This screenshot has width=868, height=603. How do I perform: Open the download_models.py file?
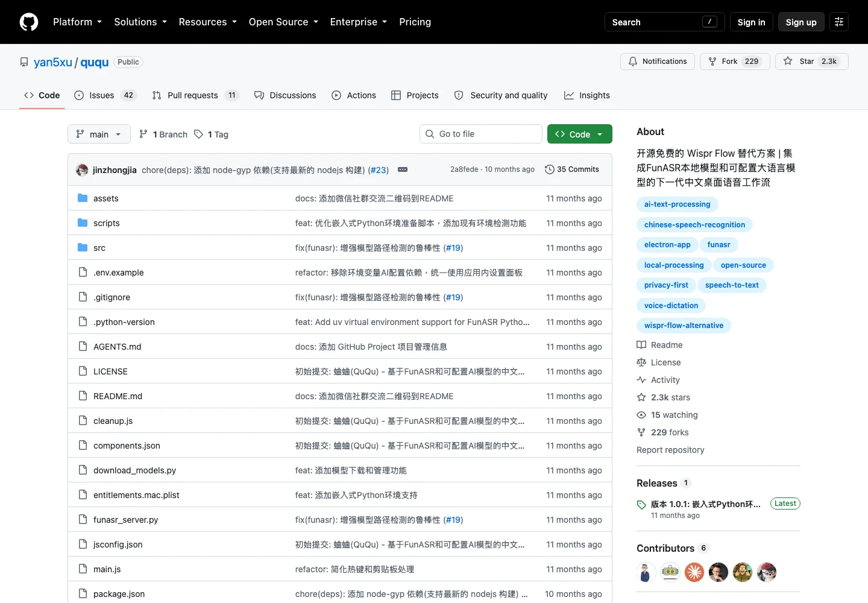[x=134, y=470]
